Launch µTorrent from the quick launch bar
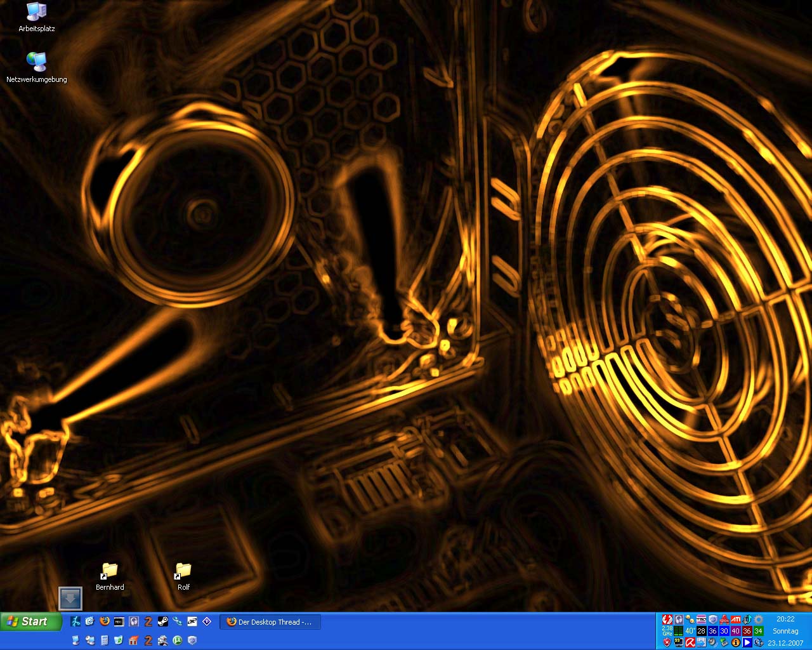The width and height of the screenshot is (812, 650). (178, 640)
